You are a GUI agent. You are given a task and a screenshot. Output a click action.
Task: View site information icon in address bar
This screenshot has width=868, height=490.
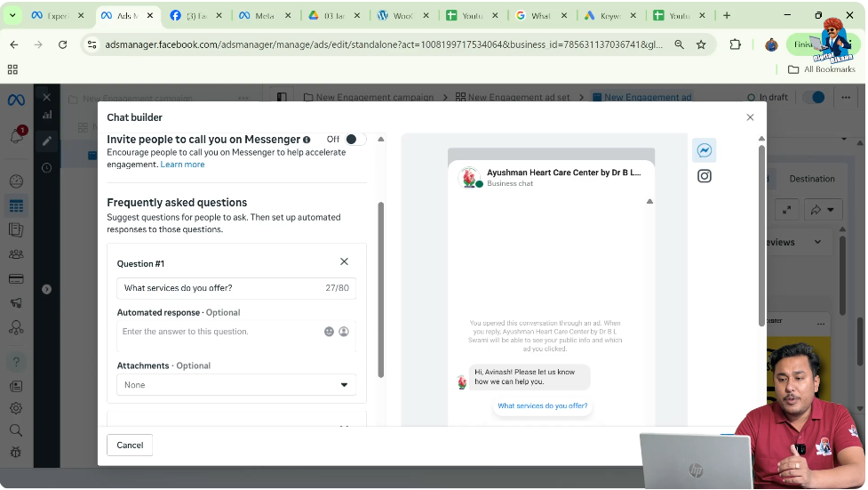click(92, 44)
